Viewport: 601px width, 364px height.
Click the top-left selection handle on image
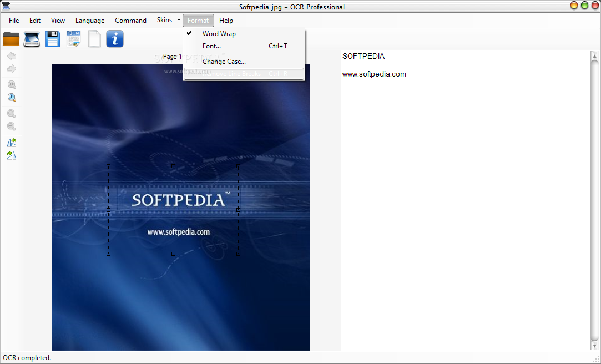[108, 166]
